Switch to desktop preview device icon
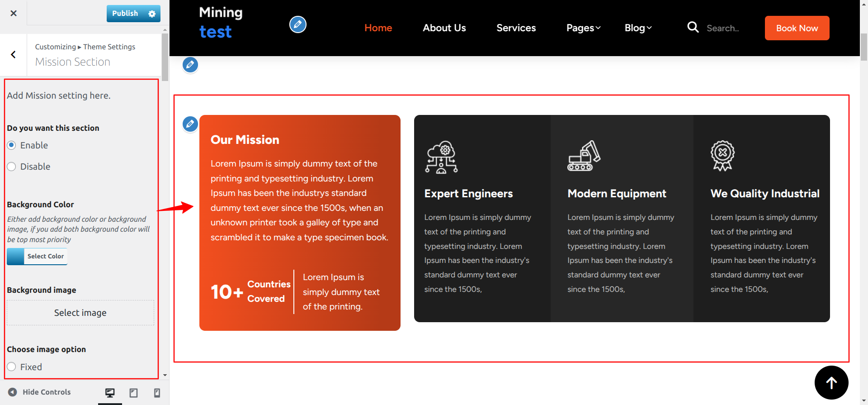 tap(110, 392)
